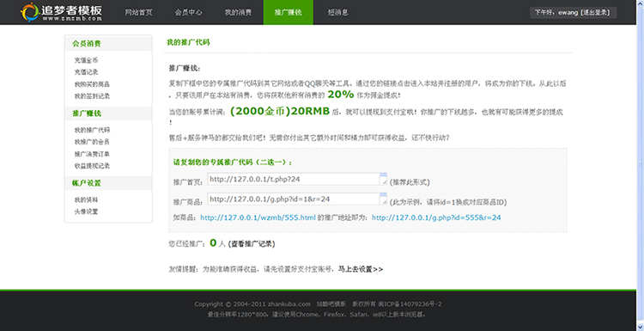Click resize grip of 推广商品 textarea
The height and width of the screenshot is (331, 644).
(384, 202)
